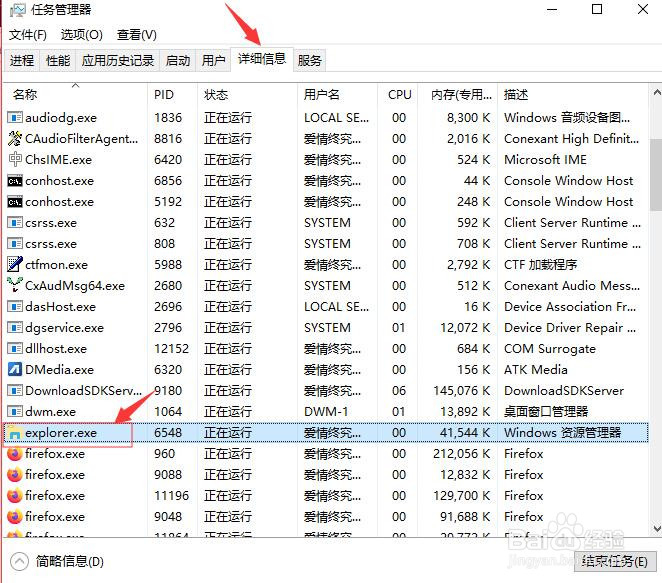
Task: Click PID 9180 of DownloadSDKServer
Action: 168,390
